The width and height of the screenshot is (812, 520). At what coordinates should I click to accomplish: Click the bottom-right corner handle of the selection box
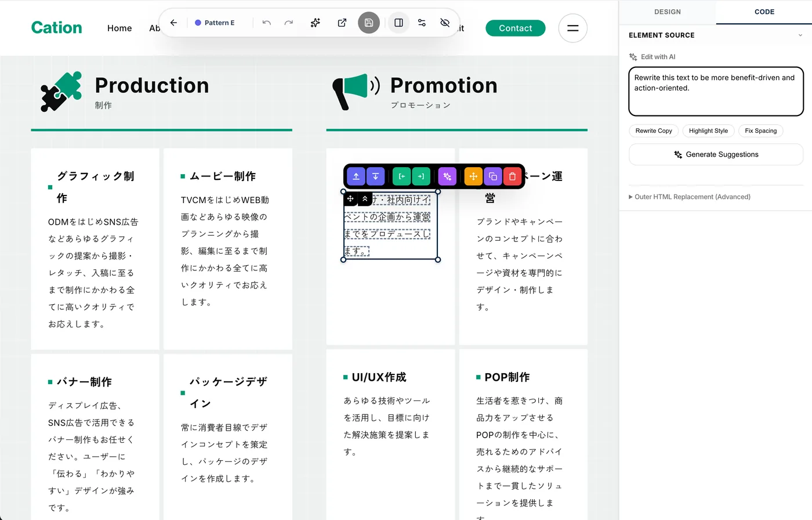(x=438, y=259)
